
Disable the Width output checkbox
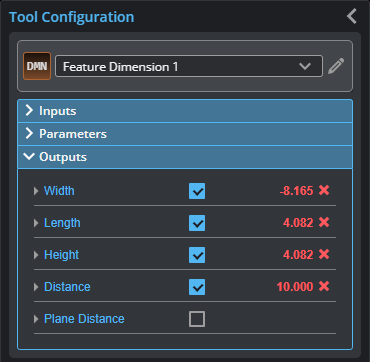pos(197,191)
